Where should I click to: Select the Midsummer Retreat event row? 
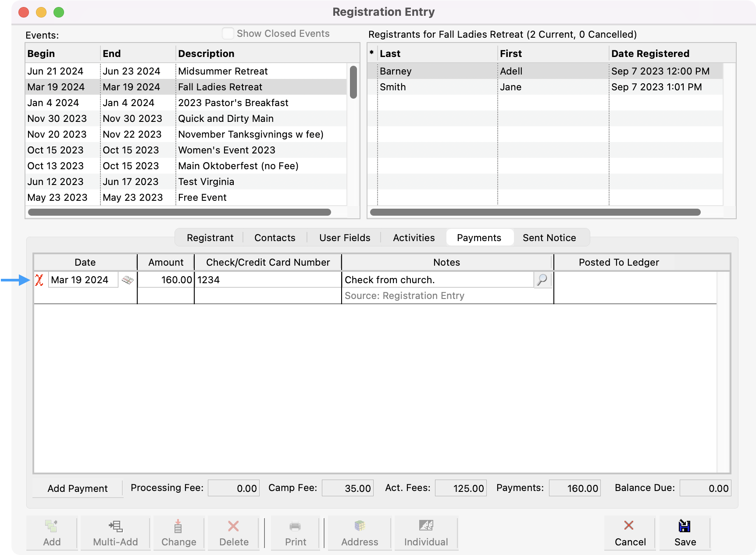coord(223,71)
